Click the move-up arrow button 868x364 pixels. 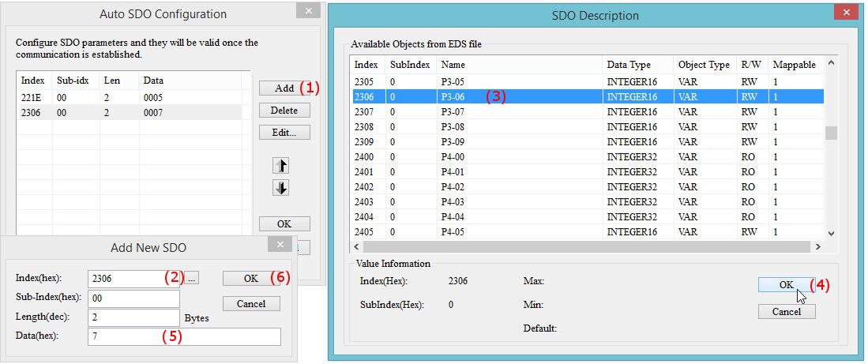[x=280, y=165]
